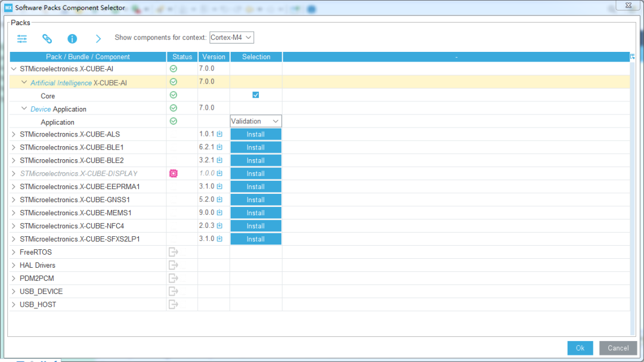
Task: Open the Validation application dropdown
Action: 255,121
